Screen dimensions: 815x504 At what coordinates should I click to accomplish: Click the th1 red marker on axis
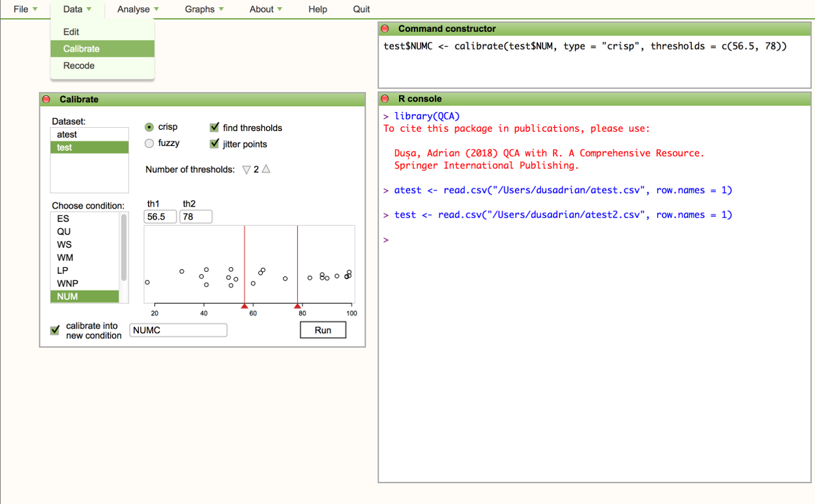(244, 306)
